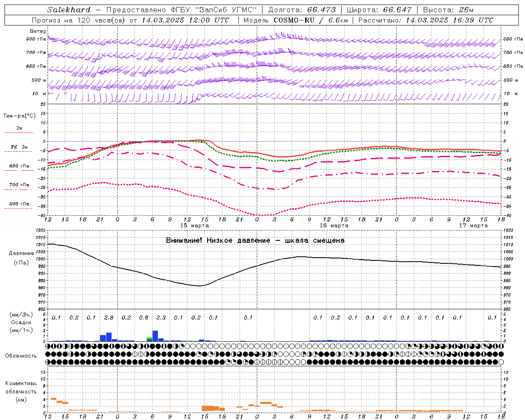Click the pressure curve minimum near 980 гПа

(199, 286)
